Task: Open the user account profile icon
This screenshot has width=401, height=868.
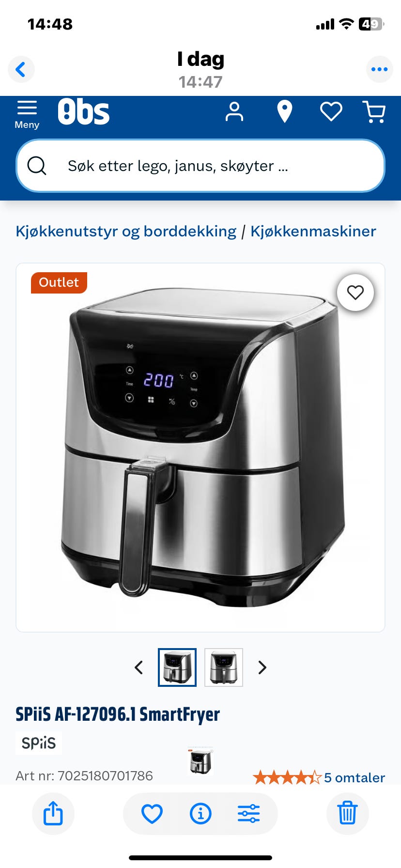Action: [x=234, y=112]
